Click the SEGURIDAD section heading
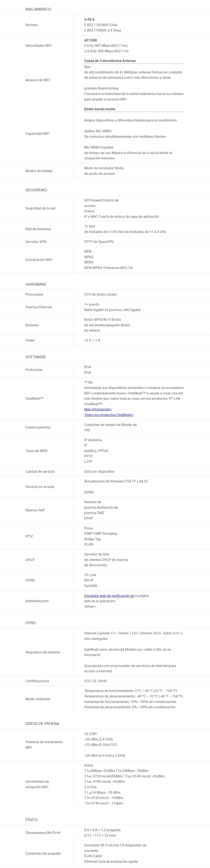Screen dimensions: 210x868 (36, 190)
